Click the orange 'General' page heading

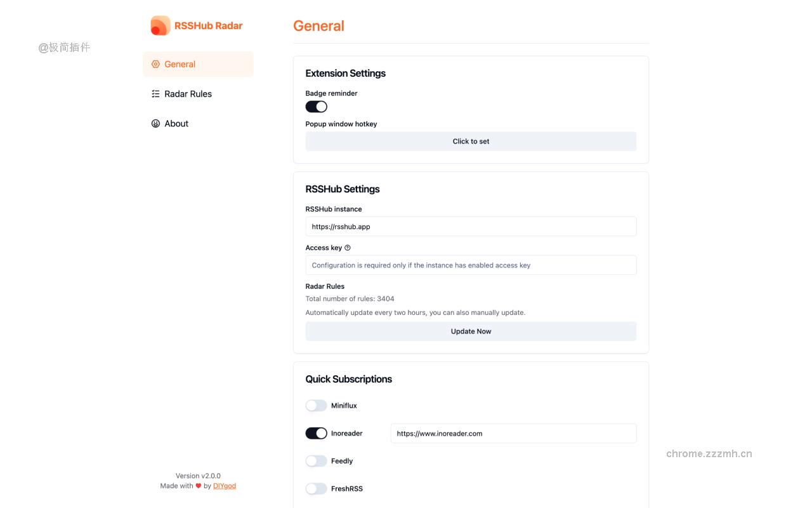coord(318,26)
